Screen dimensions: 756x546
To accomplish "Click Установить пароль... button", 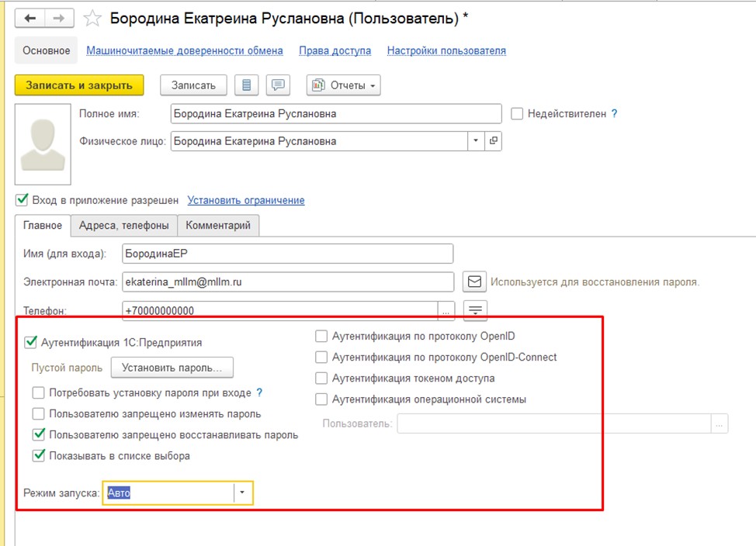I will click(x=172, y=368).
